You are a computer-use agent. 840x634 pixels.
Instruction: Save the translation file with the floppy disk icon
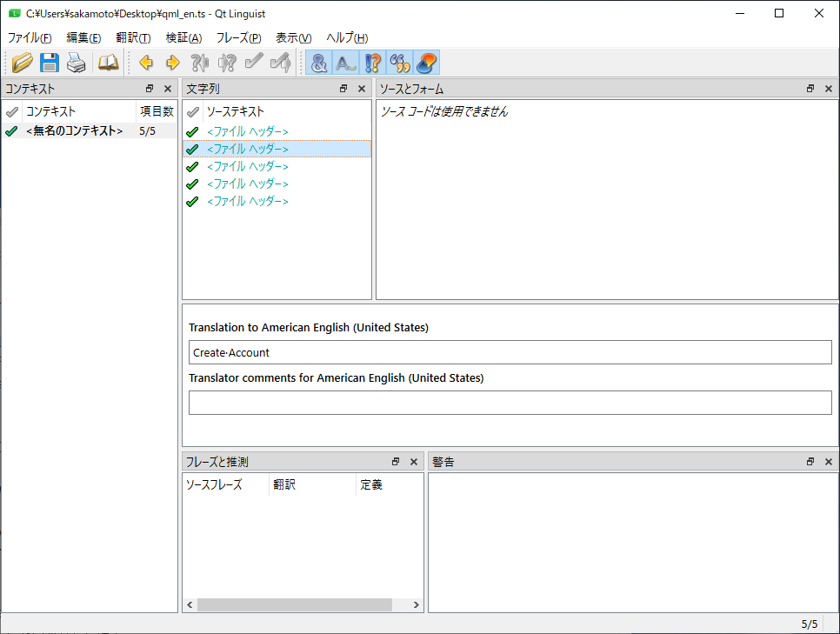click(x=50, y=62)
